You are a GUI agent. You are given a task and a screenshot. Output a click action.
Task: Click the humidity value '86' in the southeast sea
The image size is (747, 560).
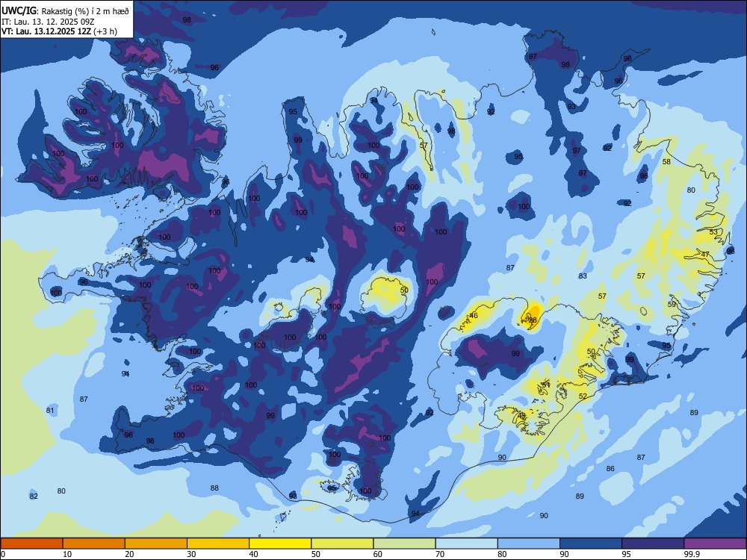pos(610,468)
